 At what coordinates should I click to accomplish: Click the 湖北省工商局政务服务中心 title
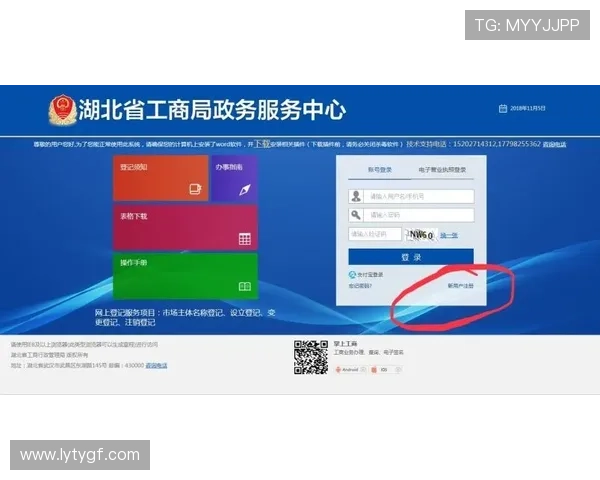coord(212,110)
